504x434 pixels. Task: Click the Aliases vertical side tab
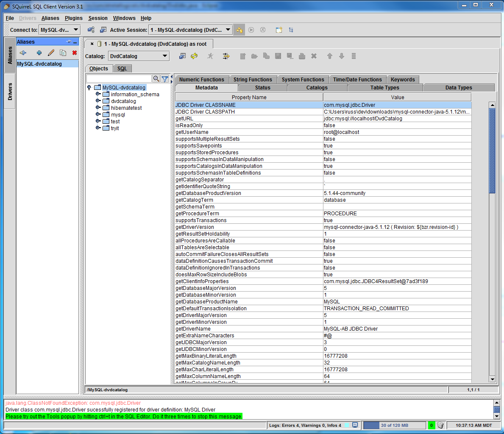click(10, 55)
